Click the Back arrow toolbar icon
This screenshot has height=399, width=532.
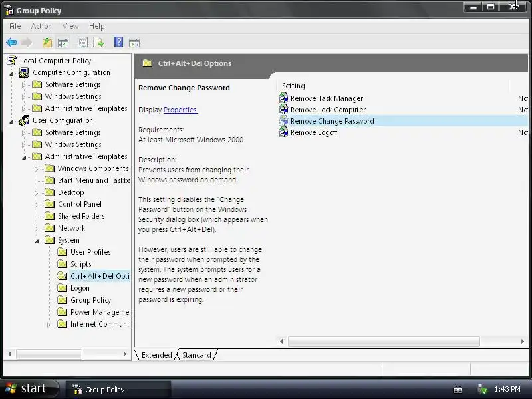(x=11, y=43)
